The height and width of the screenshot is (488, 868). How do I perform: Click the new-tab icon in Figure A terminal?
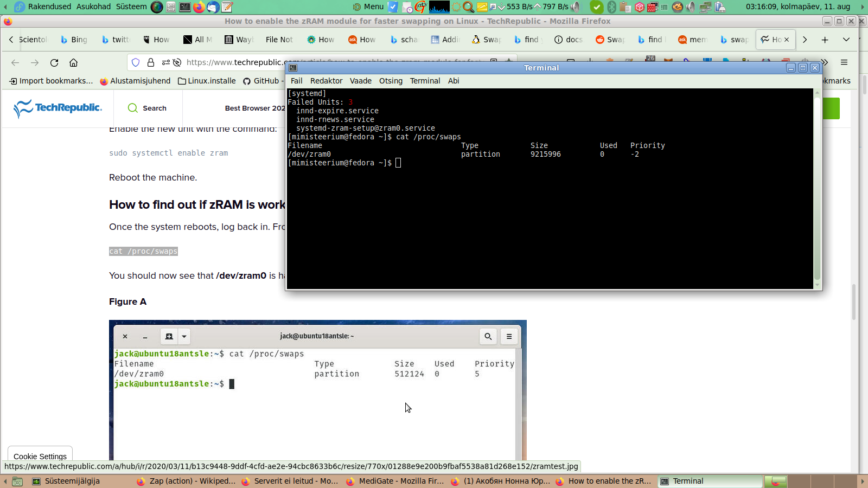click(169, 336)
